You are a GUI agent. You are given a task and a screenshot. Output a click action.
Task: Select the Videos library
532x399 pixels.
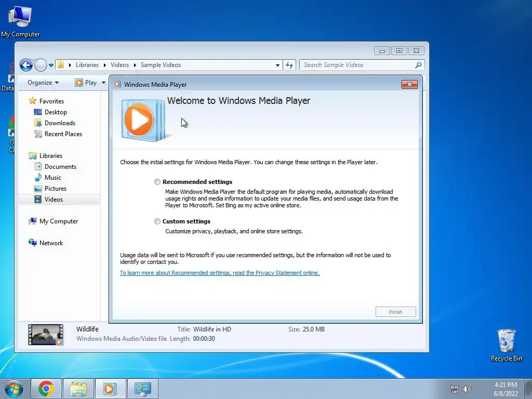pos(54,199)
